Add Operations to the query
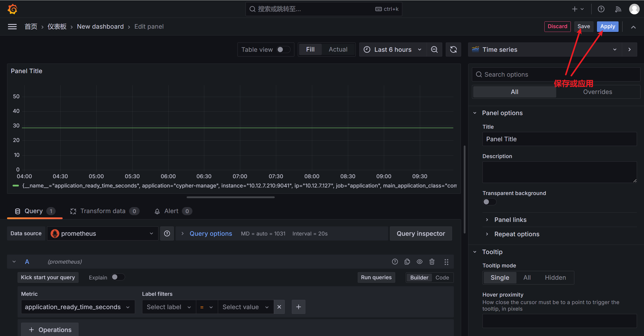This screenshot has width=644, height=336. point(50,329)
